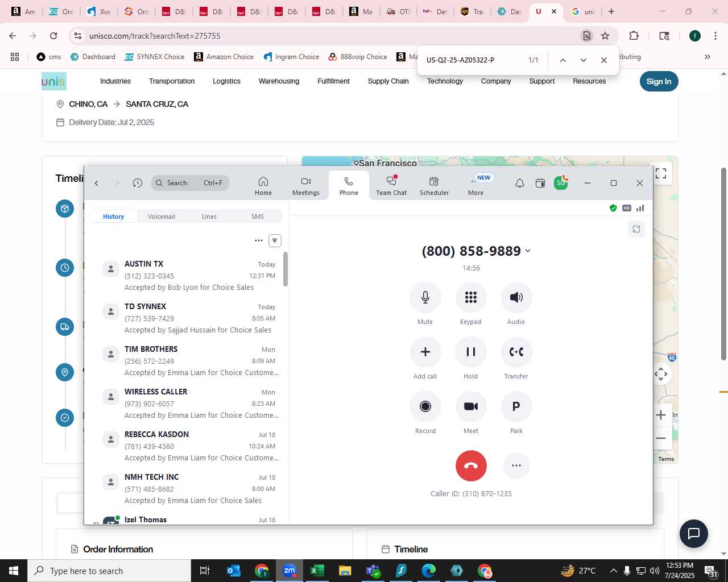Open Ingram Choice bookmark

point(291,57)
